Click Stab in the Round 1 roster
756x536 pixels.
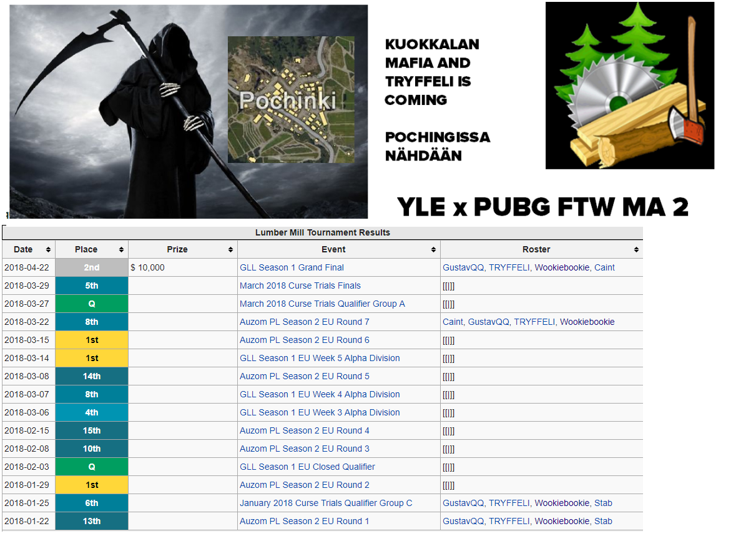pos(603,521)
